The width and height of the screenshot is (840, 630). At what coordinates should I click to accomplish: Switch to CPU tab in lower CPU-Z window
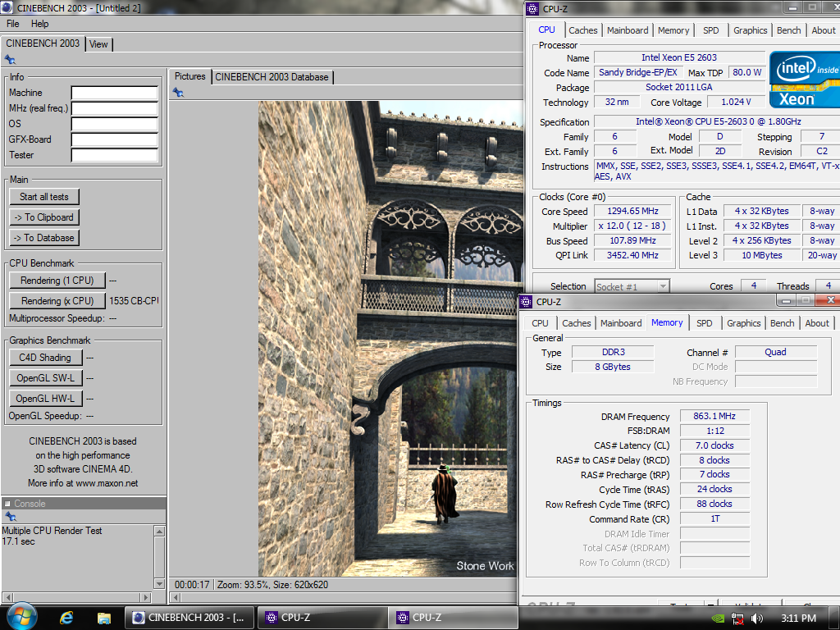[x=540, y=323]
